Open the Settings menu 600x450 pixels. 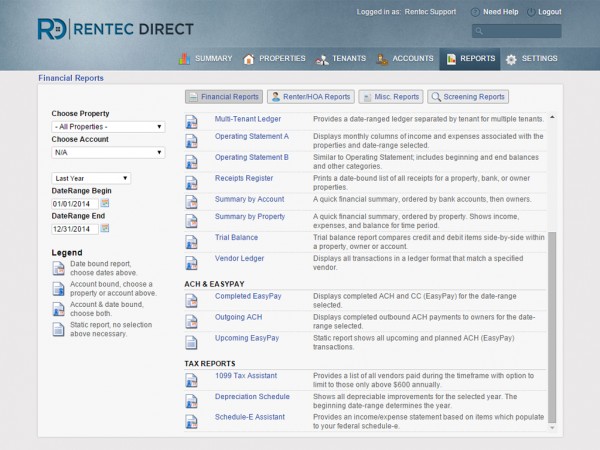532,59
